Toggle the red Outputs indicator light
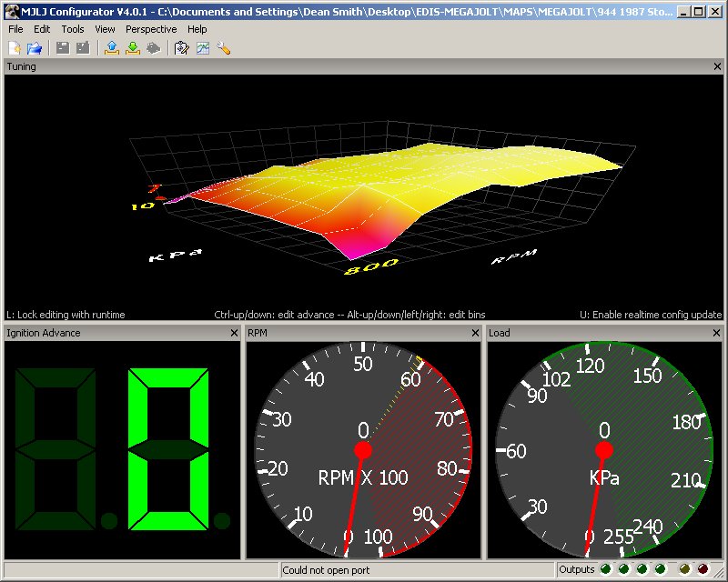728x582 pixels. (703, 568)
